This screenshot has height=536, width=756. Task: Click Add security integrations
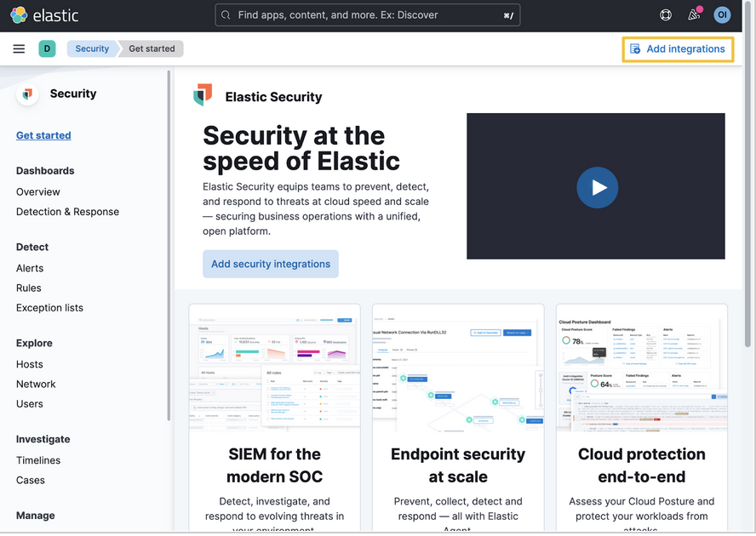click(x=270, y=264)
